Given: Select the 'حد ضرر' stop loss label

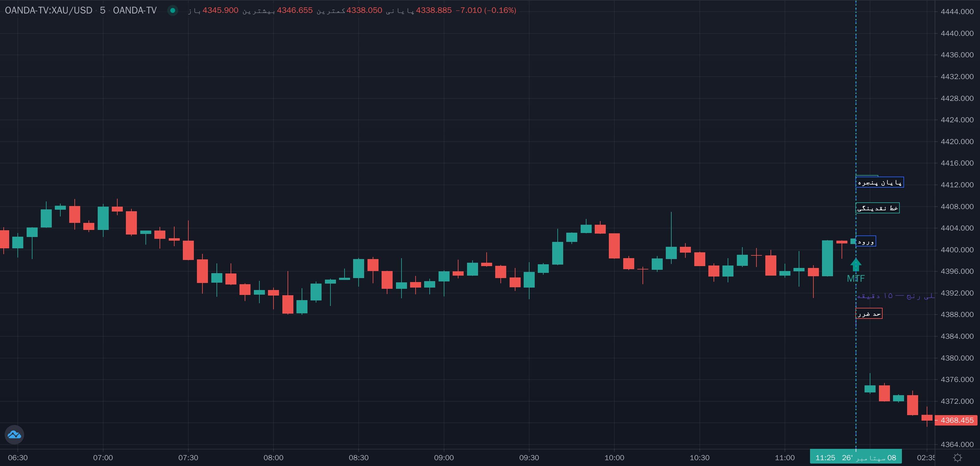Looking at the screenshot, I should tap(869, 313).
